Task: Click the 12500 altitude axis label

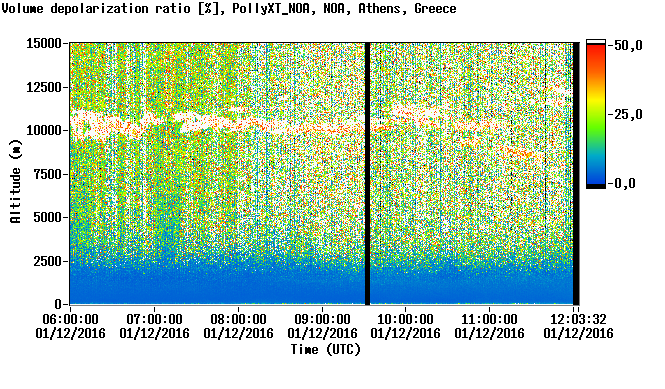Action: [x=44, y=87]
